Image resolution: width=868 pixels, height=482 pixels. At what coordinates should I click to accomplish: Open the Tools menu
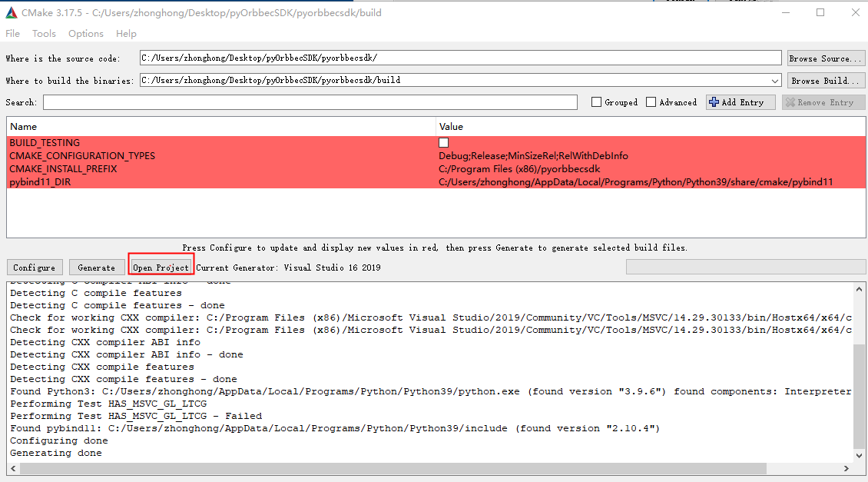(44, 34)
